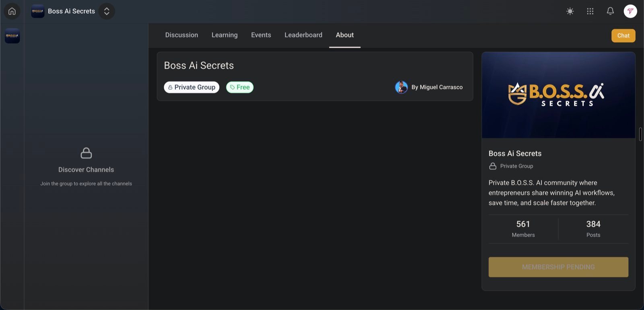Click the 561 Members count

(523, 229)
